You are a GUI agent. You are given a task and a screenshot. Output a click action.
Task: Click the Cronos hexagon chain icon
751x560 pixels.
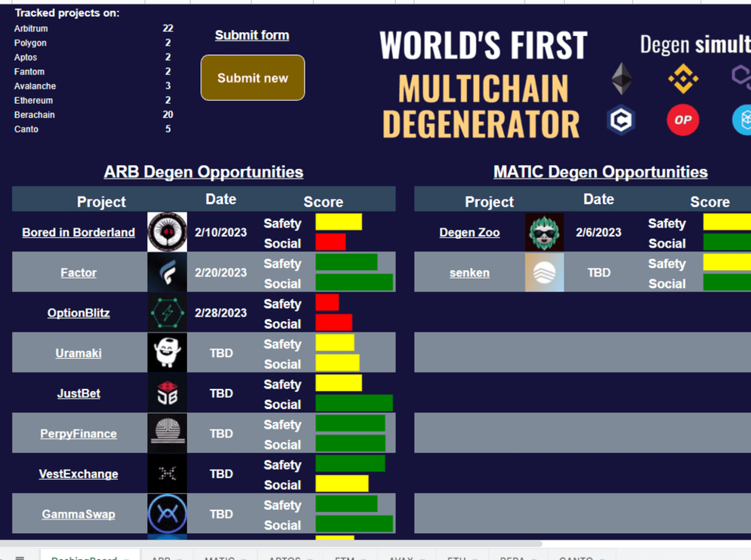click(x=621, y=120)
